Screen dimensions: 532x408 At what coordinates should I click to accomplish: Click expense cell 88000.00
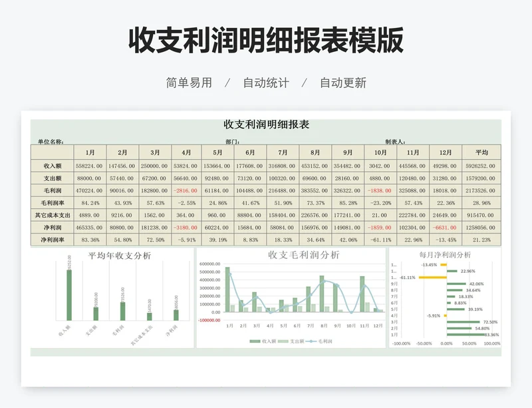89,178
